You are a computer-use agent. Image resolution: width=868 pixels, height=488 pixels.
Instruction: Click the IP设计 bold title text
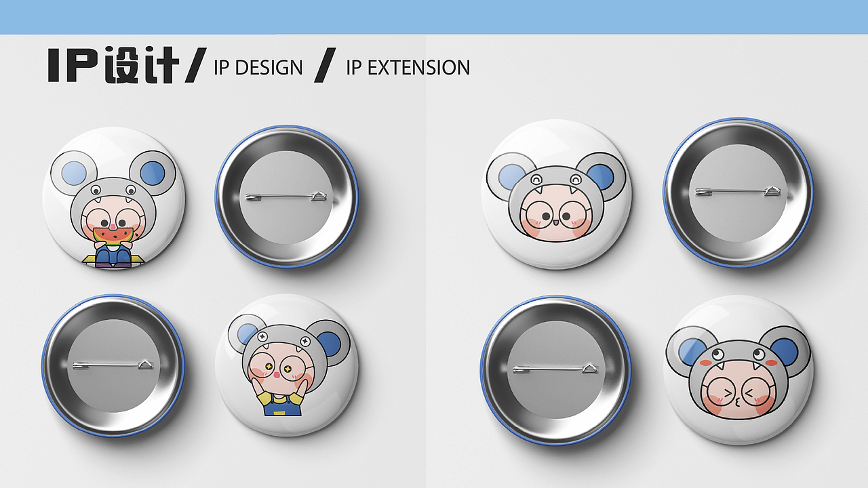point(113,66)
